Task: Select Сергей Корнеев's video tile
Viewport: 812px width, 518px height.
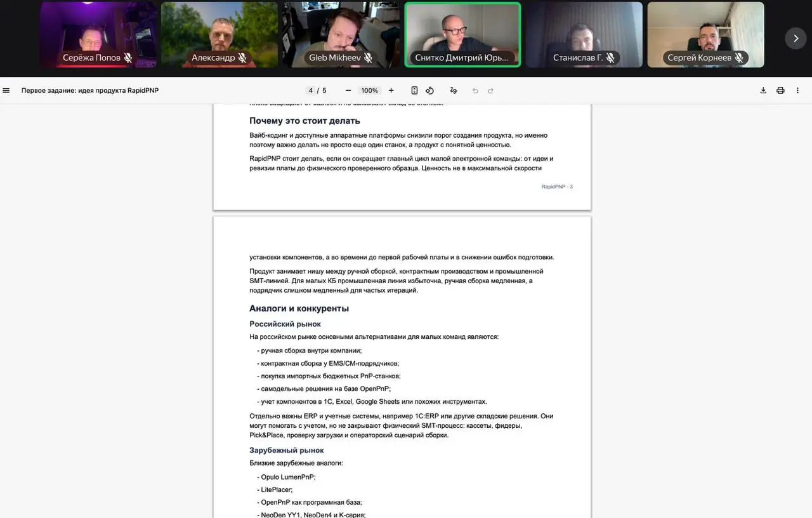Action: click(706, 34)
